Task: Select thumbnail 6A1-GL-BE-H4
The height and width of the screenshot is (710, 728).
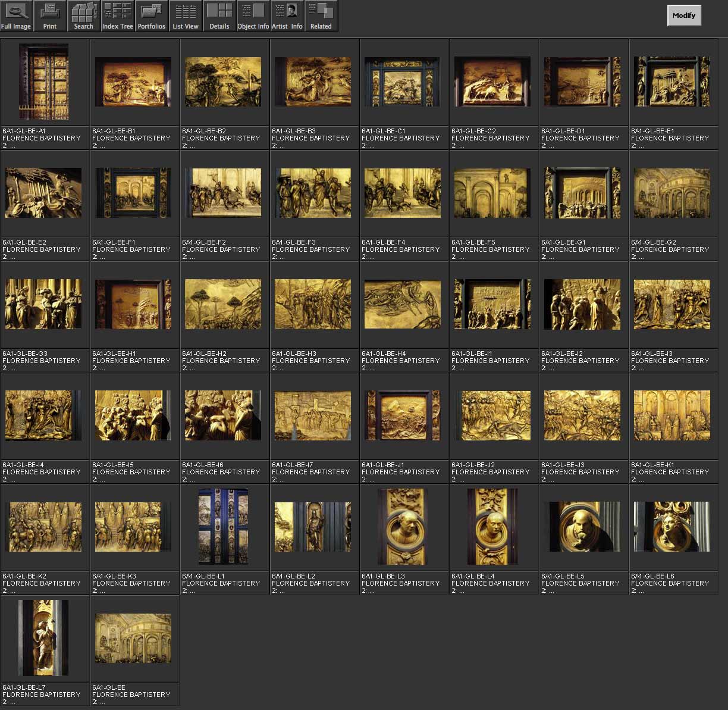Action: click(403, 304)
